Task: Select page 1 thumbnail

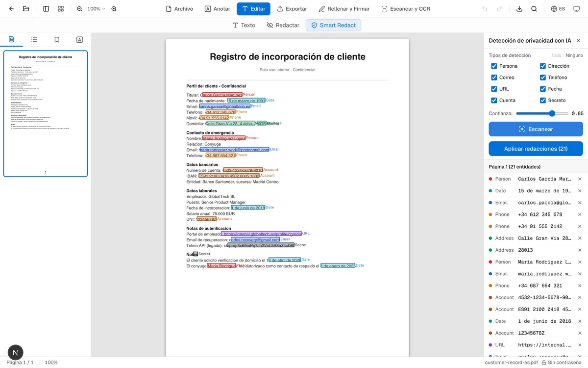Action: 46,113
